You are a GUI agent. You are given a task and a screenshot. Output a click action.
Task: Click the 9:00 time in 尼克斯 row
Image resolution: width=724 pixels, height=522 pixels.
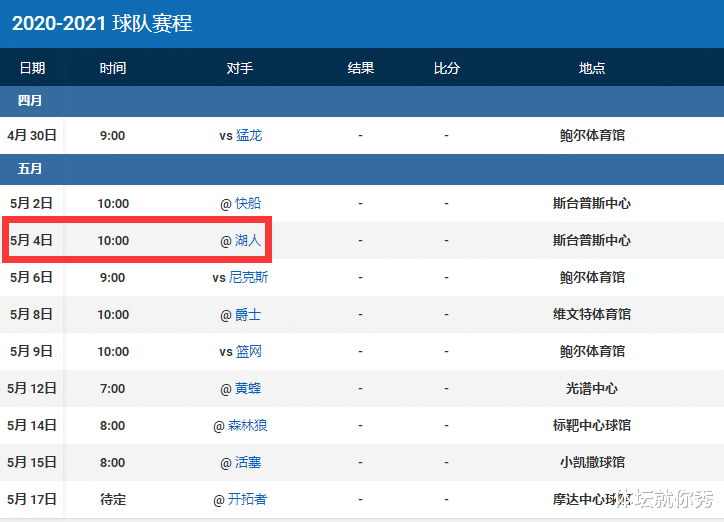pos(113,277)
